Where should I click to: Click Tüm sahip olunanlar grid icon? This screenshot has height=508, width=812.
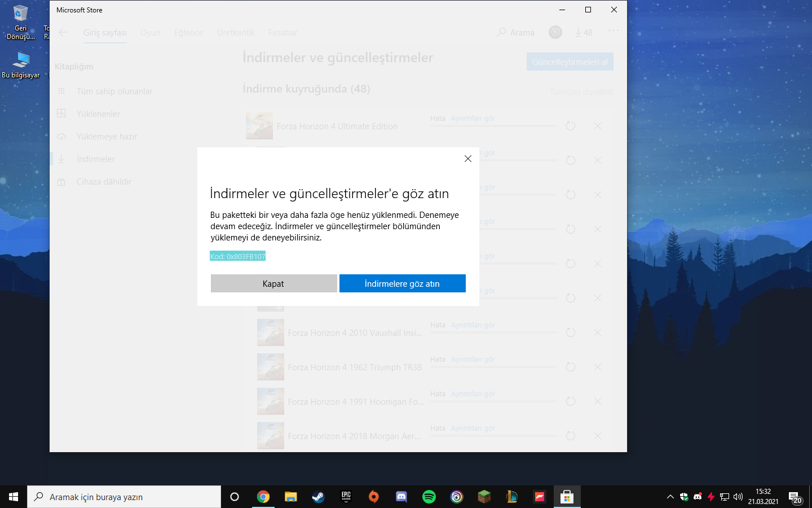click(61, 91)
